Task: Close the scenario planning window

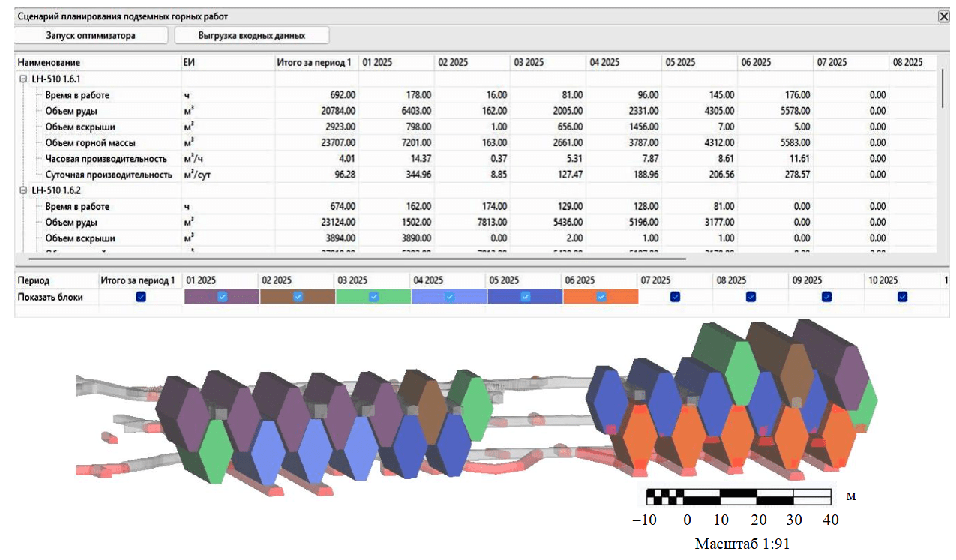Action: tap(943, 16)
